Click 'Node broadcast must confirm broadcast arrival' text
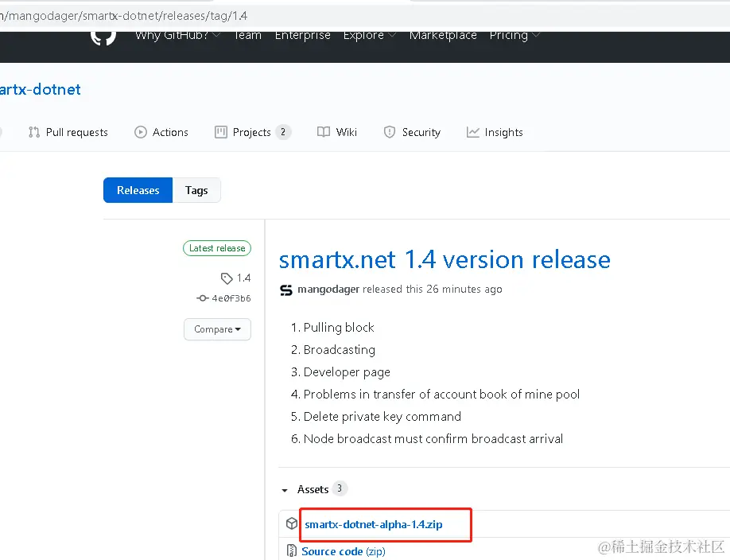Image resolution: width=730 pixels, height=560 pixels. 433,439
